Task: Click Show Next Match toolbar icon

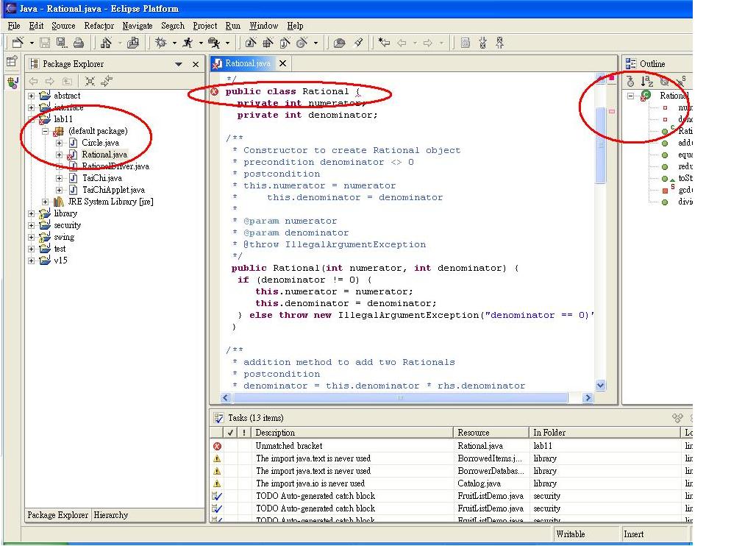Action: pos(482,43)
